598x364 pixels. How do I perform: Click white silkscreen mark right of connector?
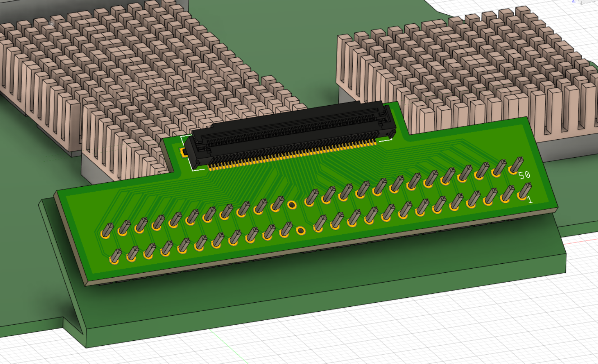(x=386, y=140)
